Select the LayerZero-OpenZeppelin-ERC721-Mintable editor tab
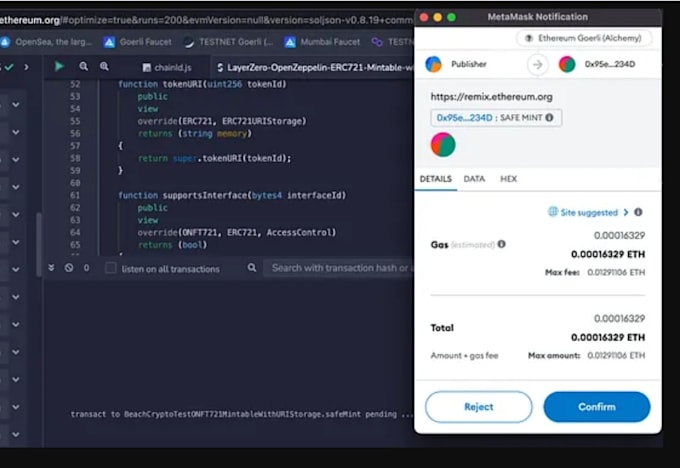 point(313,67)
